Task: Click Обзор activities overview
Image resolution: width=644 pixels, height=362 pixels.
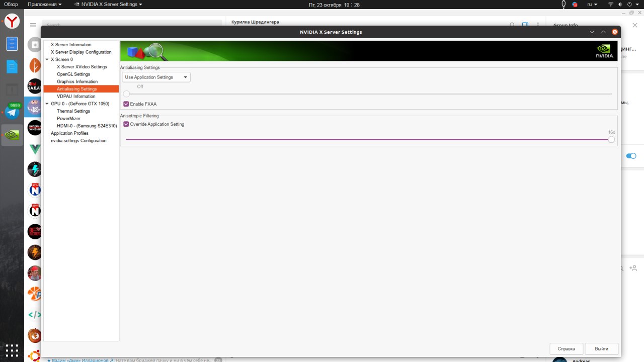Action: (x=11, y=5)
